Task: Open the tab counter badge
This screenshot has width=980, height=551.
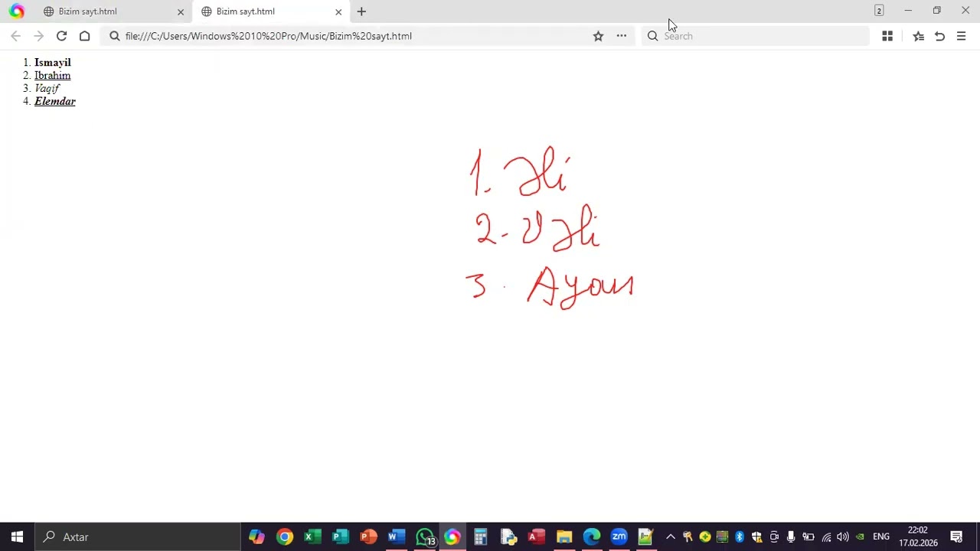Action: (879, 11)
